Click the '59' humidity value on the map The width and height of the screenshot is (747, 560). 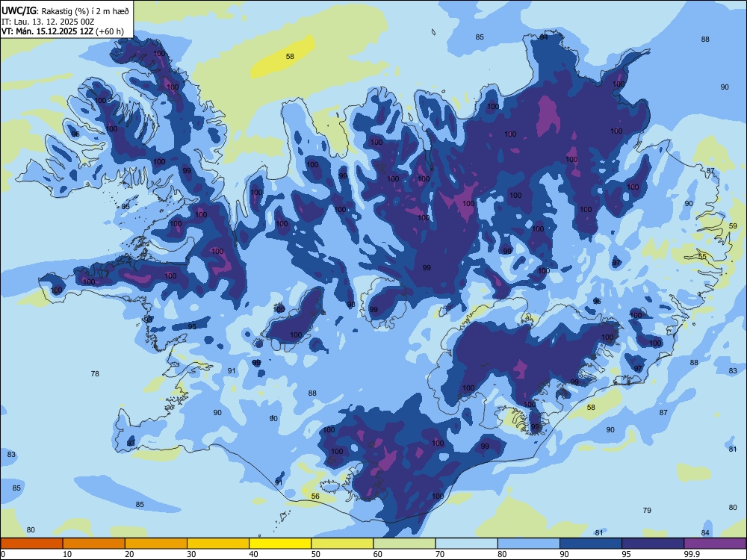click(x=734, y=225)
